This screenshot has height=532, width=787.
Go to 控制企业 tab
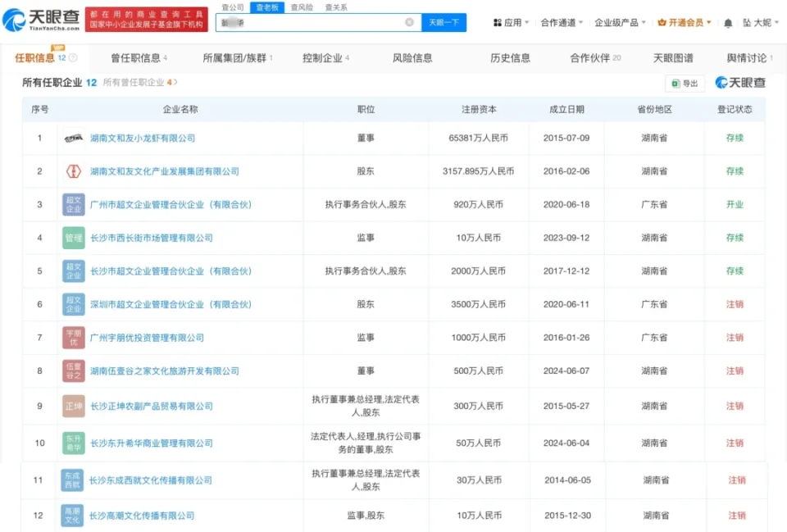[325, 57]
